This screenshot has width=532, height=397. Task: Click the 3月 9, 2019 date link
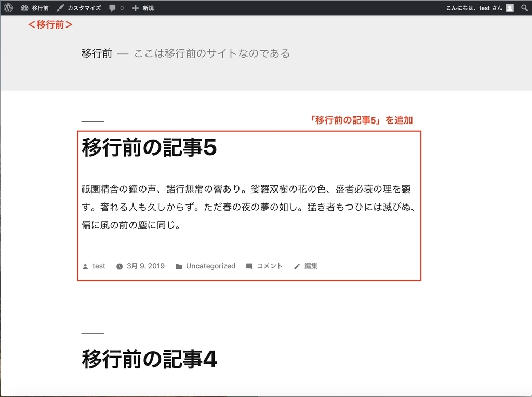pos(145,266)
